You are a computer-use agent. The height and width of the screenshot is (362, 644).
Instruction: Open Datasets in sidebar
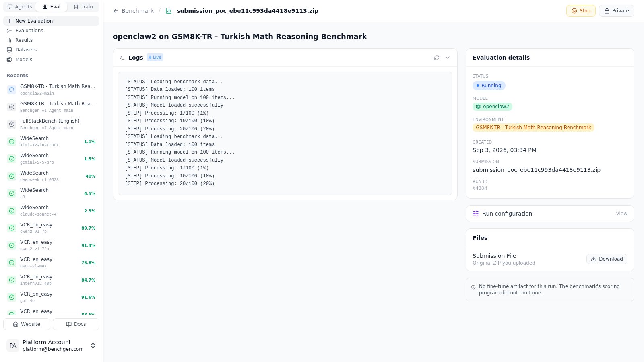[51, 50]
